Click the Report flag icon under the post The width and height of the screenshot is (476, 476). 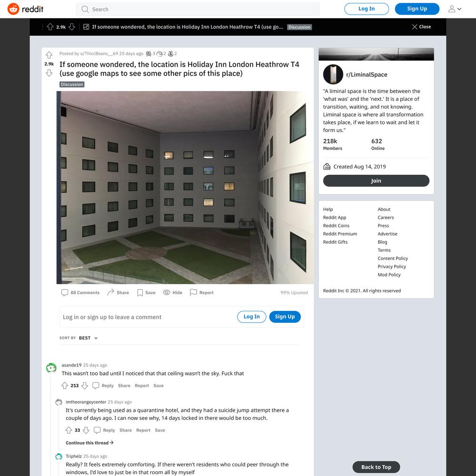click(193, 292)
